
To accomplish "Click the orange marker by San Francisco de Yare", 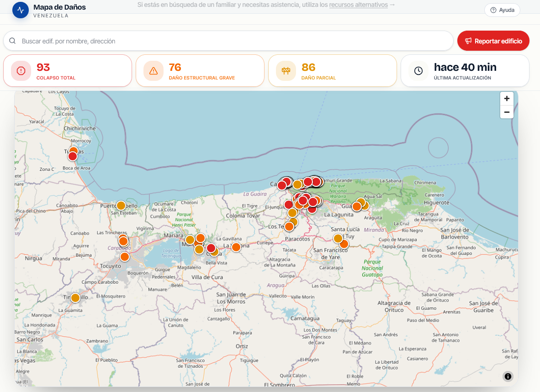I will coord(344,244).
